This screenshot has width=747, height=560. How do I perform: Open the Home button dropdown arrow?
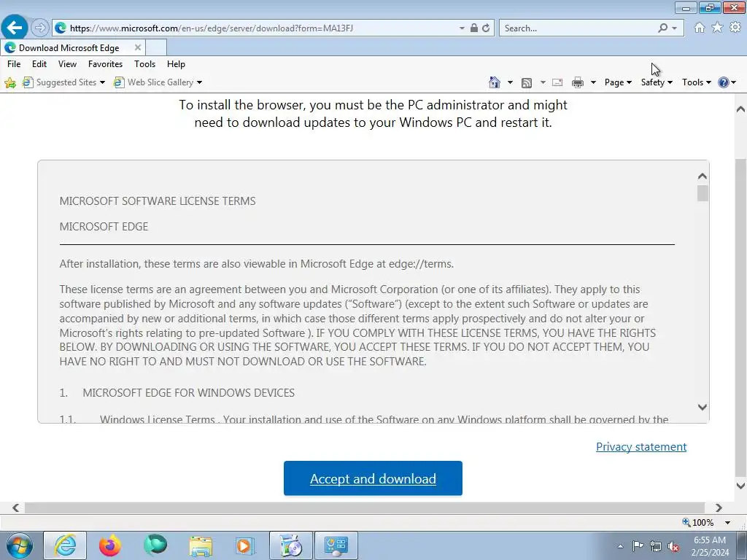point(510,83)
